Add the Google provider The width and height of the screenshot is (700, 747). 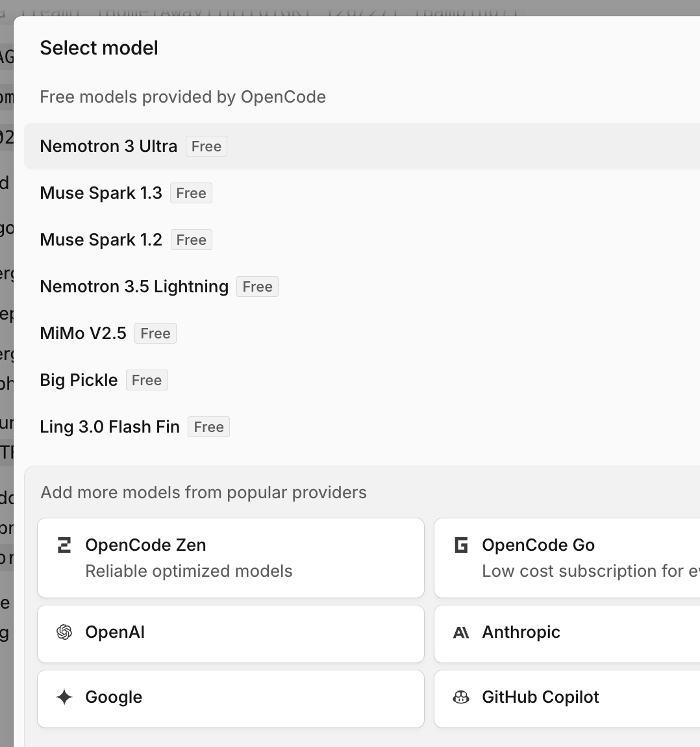tap(231, 699)
